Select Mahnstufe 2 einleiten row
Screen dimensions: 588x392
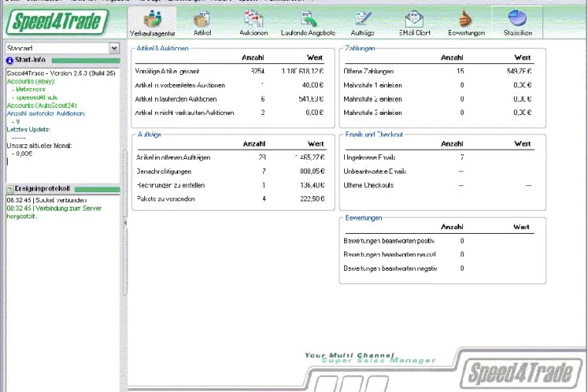pos(438,99)
